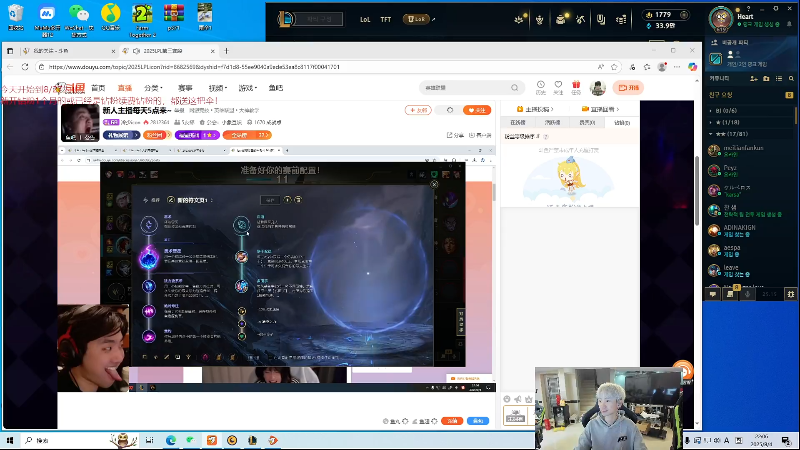Click the orange button beside blue send button
The height and width of the screenshot is (450, 800).
[x=452, y=421]
